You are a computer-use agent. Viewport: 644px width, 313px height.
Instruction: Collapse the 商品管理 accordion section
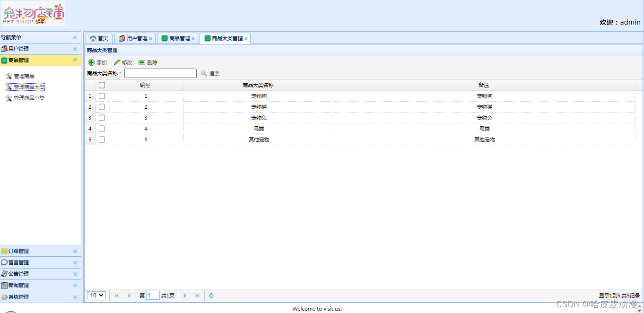(x=75, y=60)
